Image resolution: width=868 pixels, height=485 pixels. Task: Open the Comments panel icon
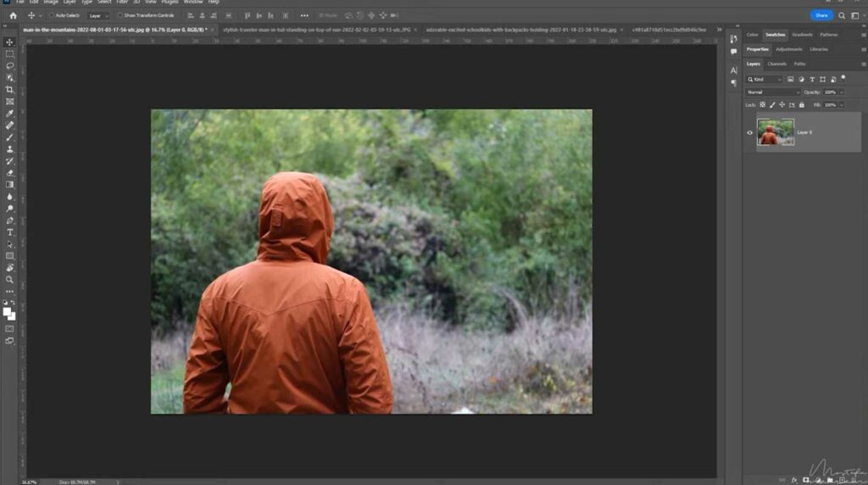pyautogui.click(x=733, y=52)
